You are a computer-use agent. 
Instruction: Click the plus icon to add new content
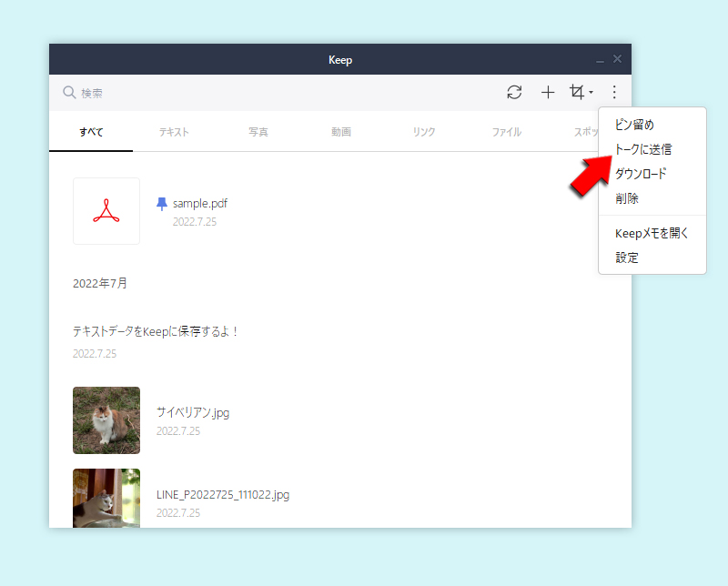click(x=548, y=92)
